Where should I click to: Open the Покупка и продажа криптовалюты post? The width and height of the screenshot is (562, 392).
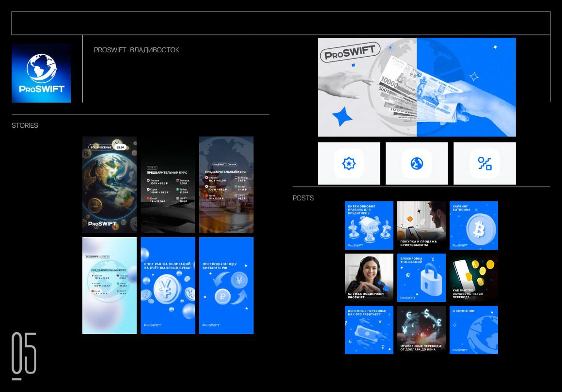tap(421, 226)
